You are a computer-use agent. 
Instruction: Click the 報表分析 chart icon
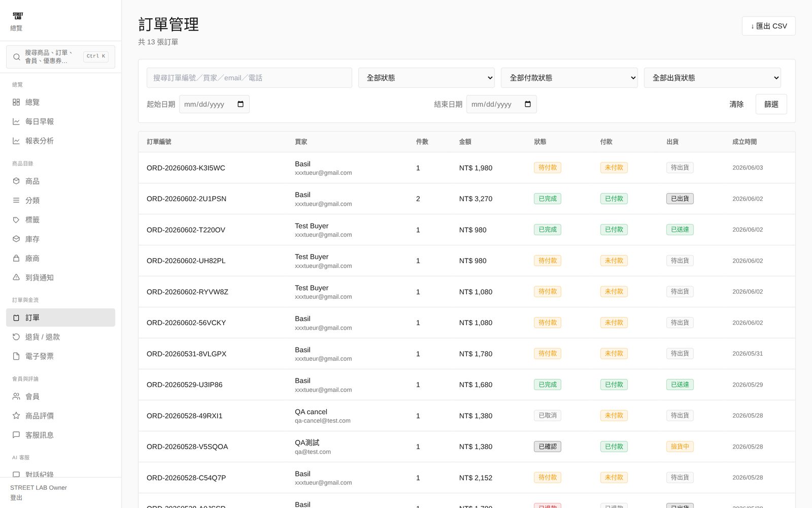click(x=16, y=141)
